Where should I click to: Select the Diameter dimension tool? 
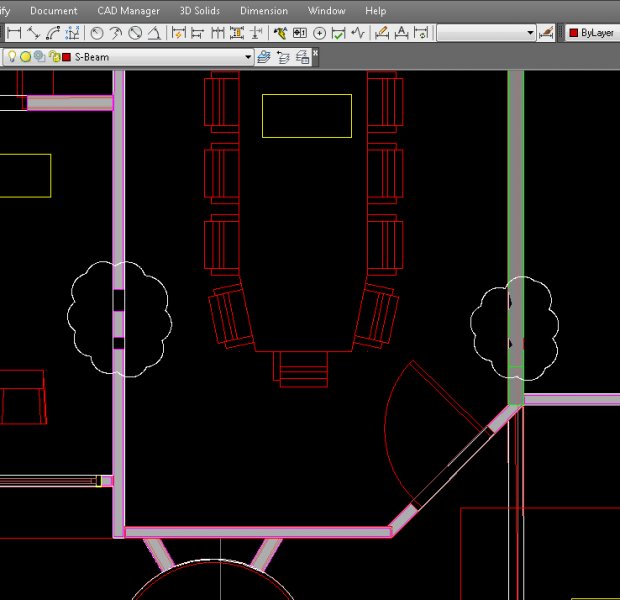coord(135,33)
